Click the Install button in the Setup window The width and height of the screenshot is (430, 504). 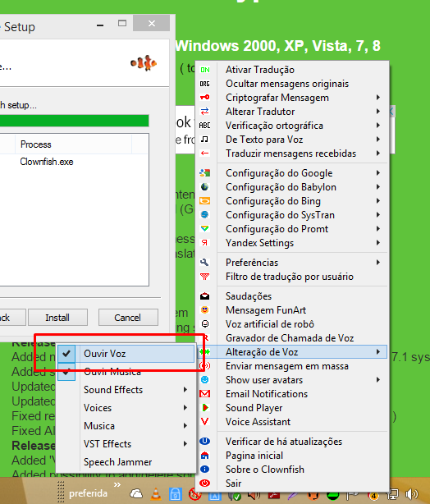point(57,318)
